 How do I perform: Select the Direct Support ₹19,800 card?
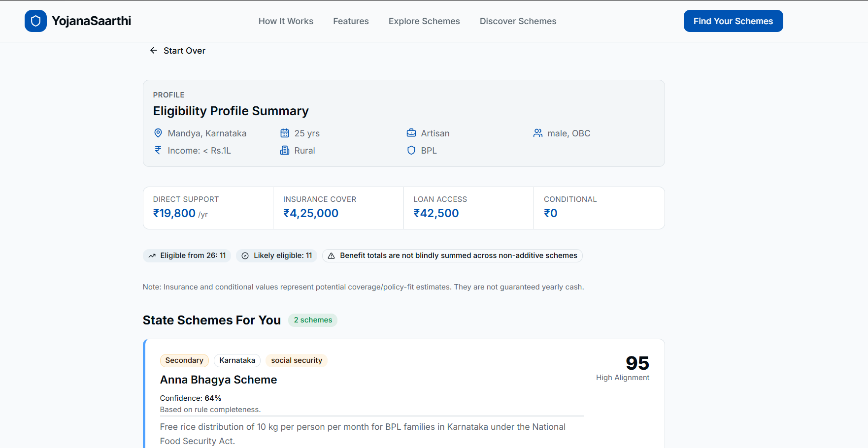(208, 208)
